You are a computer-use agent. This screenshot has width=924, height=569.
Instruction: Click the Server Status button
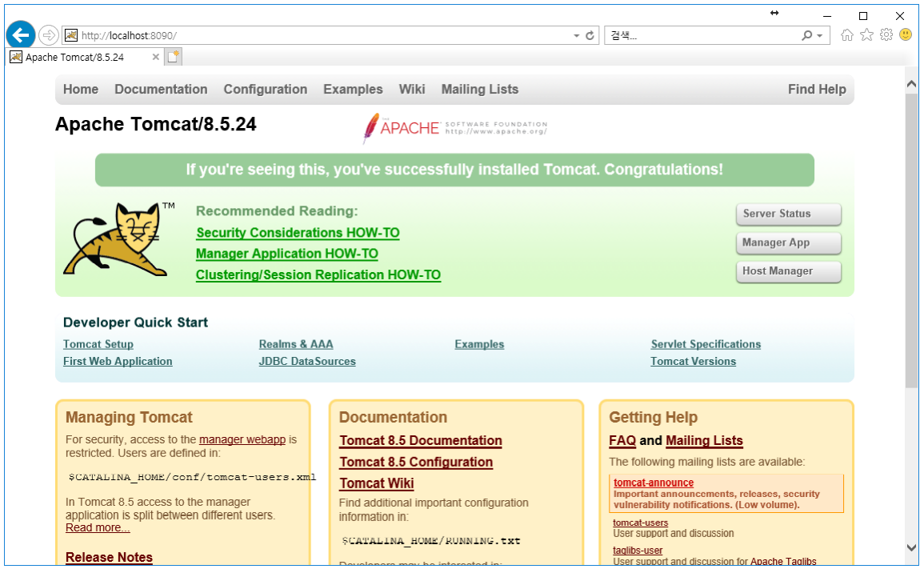click(789, 214)
